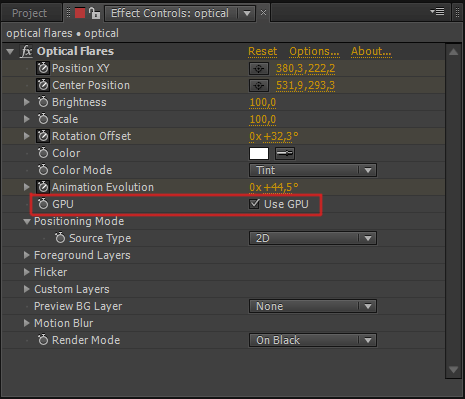Expand the Animation Evolution property
465x399 pixels.
tap(27, 187)
